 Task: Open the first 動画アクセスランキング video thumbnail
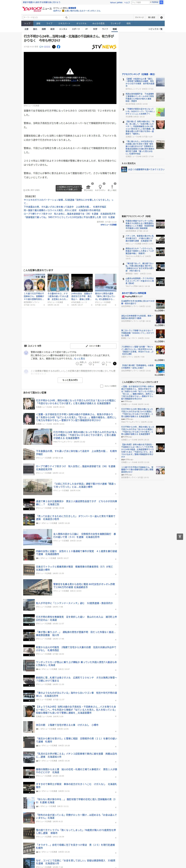[x=160, y=224]
